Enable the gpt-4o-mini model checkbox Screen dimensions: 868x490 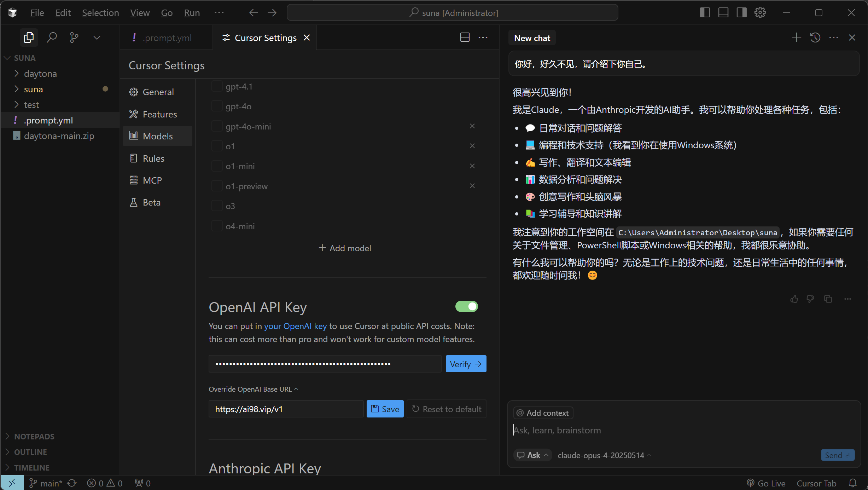[x=217, y=126]
